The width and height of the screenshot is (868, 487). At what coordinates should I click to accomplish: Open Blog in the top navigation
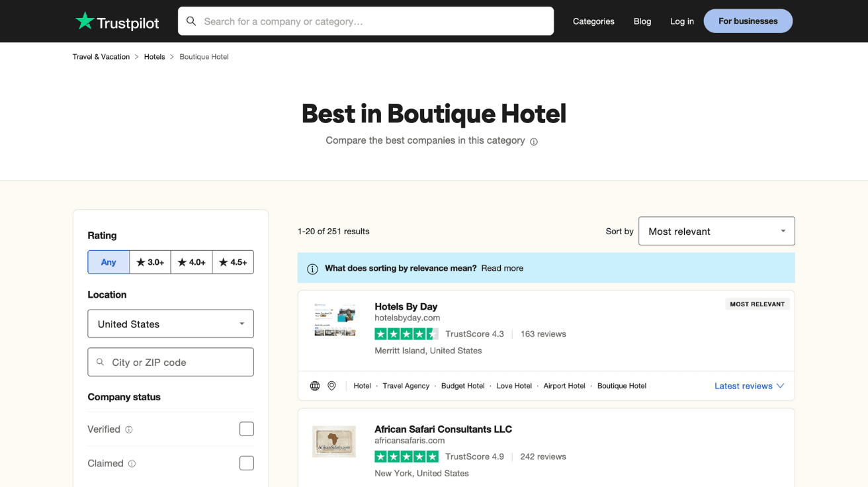tap(642, 21)
